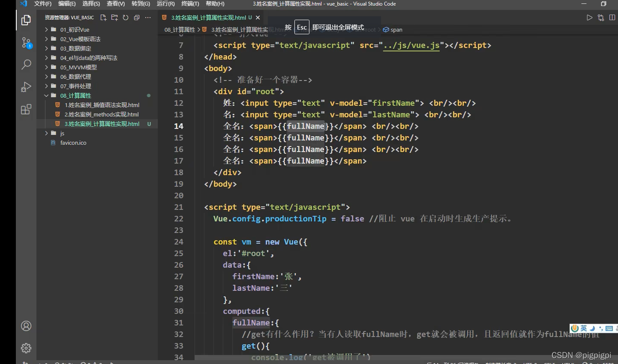This screenshot has height=364, width=618.
Task: Open the Source Control view
Action: point(26,42)
